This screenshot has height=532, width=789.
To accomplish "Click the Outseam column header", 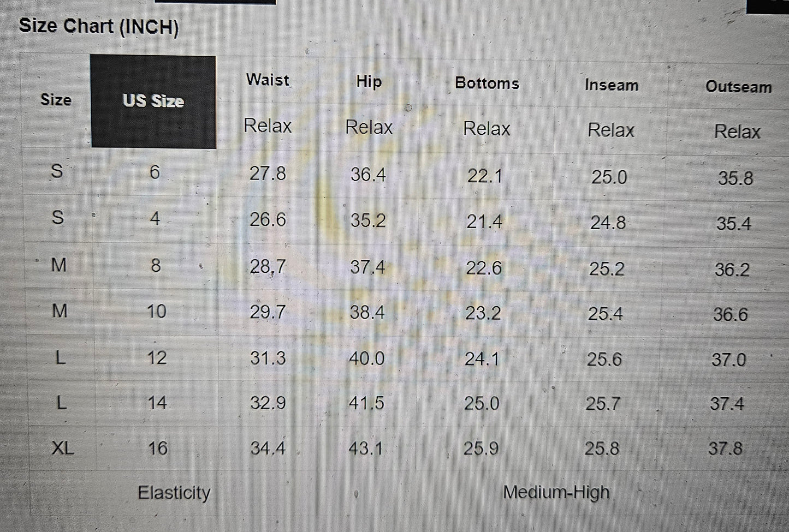I will click(x=738, y=87).
